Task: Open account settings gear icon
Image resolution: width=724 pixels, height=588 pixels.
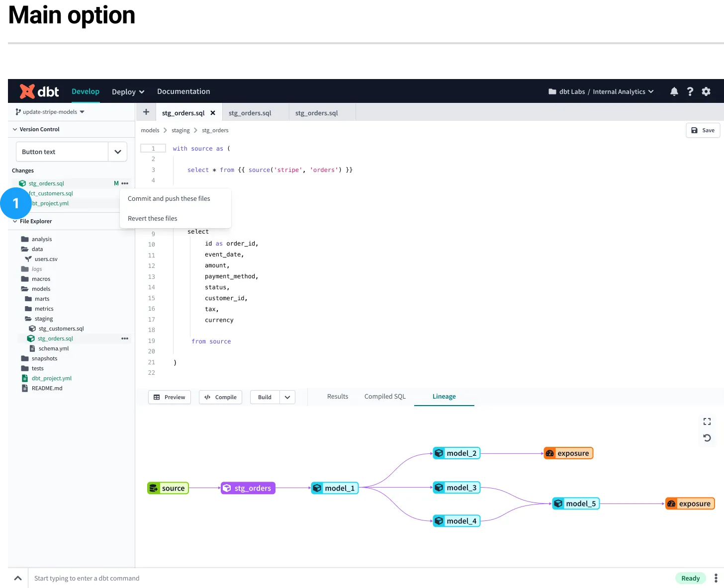Action: pos(706,91)
